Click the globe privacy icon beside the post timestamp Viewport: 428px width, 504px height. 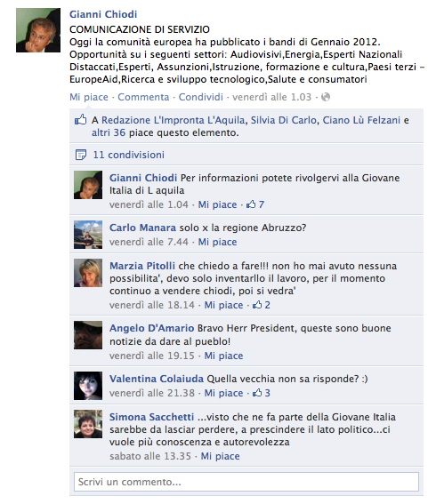pos(326,97)
